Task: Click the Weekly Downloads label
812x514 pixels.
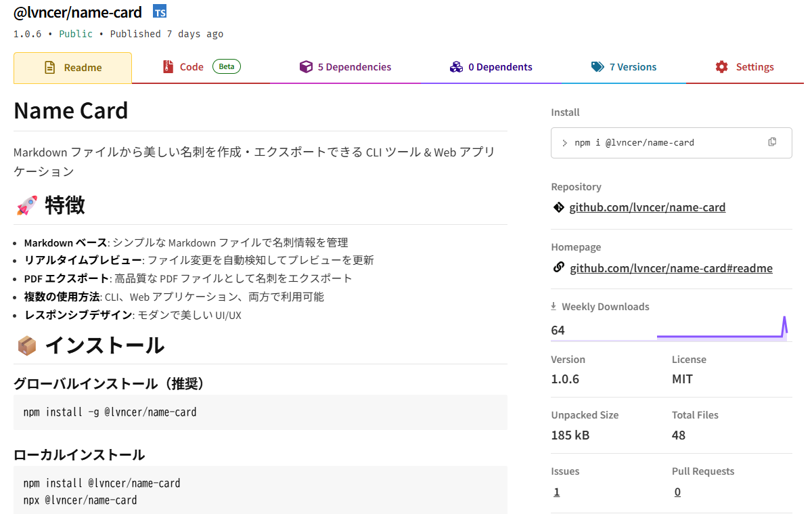Action: 605,307
